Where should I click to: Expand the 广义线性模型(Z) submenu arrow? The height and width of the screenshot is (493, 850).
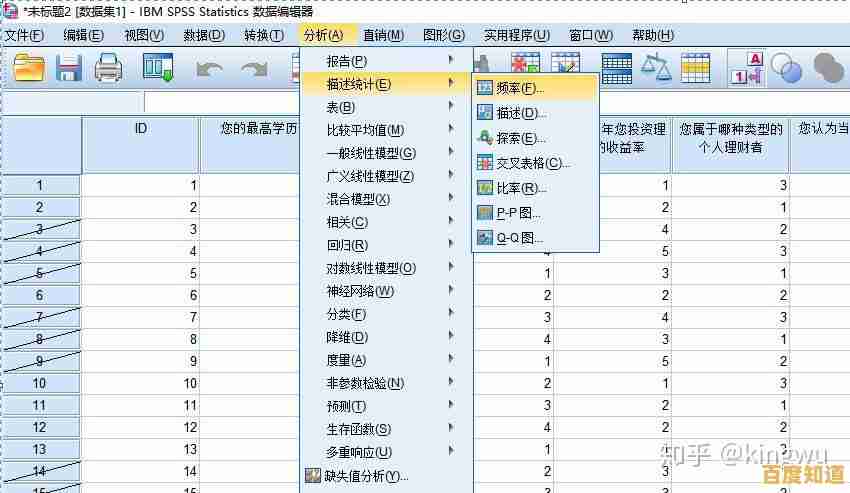(451, 175)
